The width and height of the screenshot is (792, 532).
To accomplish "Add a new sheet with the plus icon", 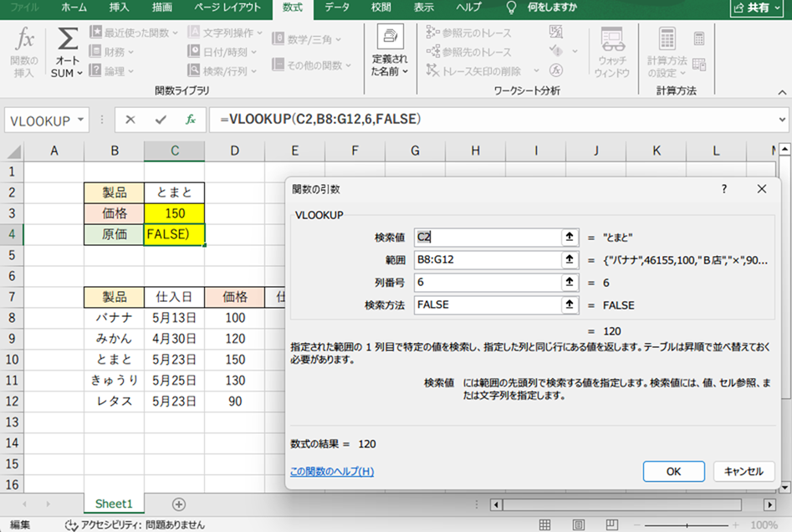I will pyautogui.click(x=178, y=504).
